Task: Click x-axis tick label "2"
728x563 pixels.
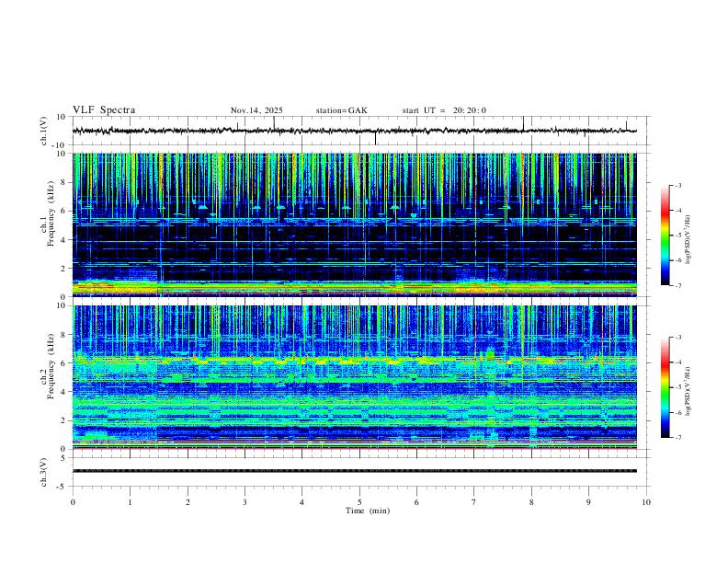Action: click(x=188, y=502)
